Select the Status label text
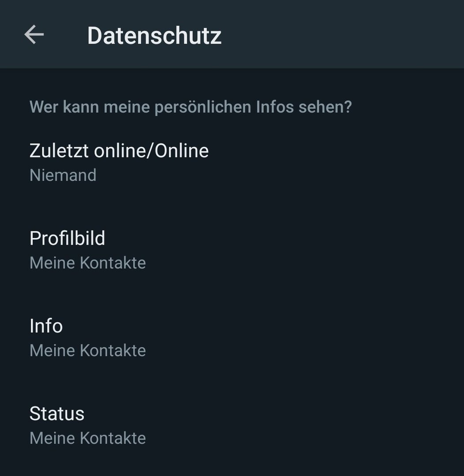The height and width of the screenshot is (476, 464). [x=56, y=414]
